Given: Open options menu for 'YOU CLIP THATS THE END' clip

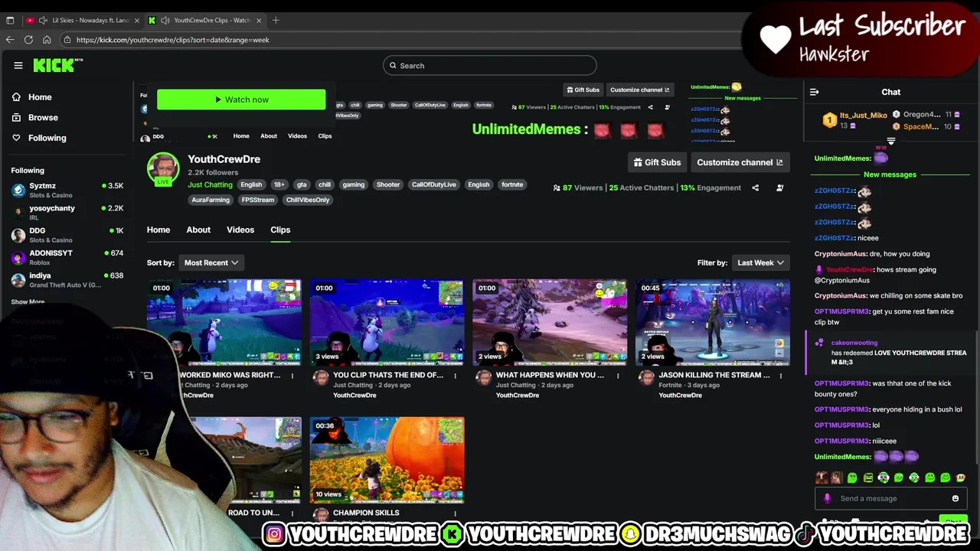Looking at the screenshot, I should pyautogui.click(x=455, y=376).
